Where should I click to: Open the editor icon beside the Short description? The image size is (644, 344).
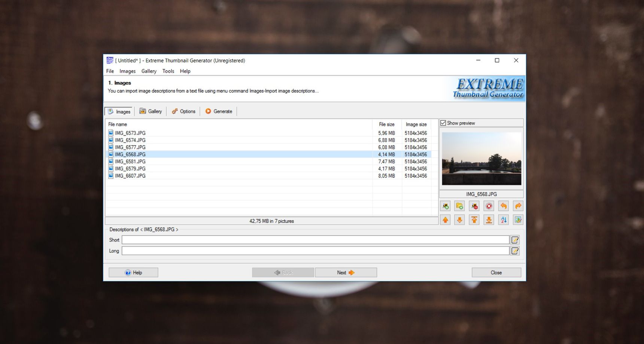click(515, 240)
